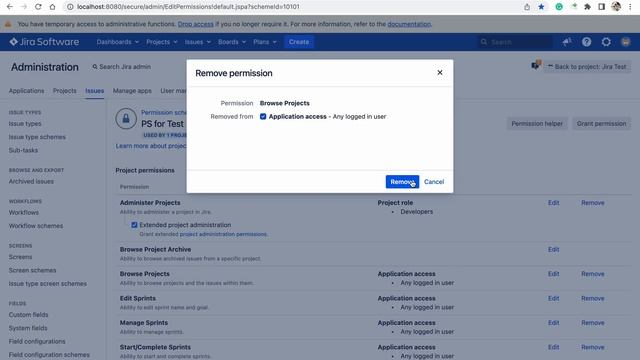Open the Jira help question-mark icon
Screen dimensions: 640x360
[x=587, y=42]
